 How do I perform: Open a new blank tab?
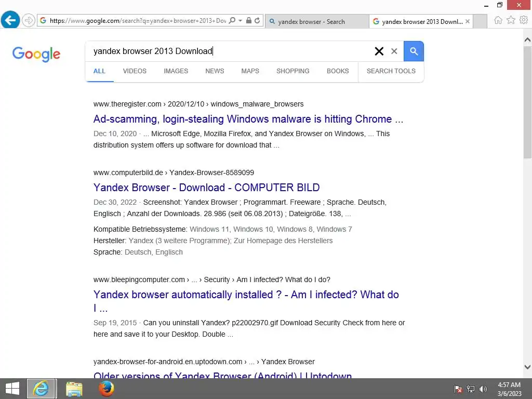pyautogui.click(x=480, y=21)
